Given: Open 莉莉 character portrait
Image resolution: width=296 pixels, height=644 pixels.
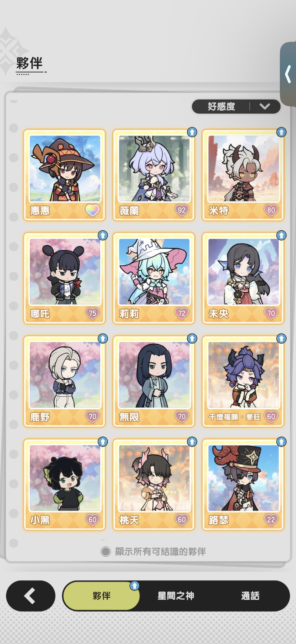Looking at the screenshot, I should (154, 271).
